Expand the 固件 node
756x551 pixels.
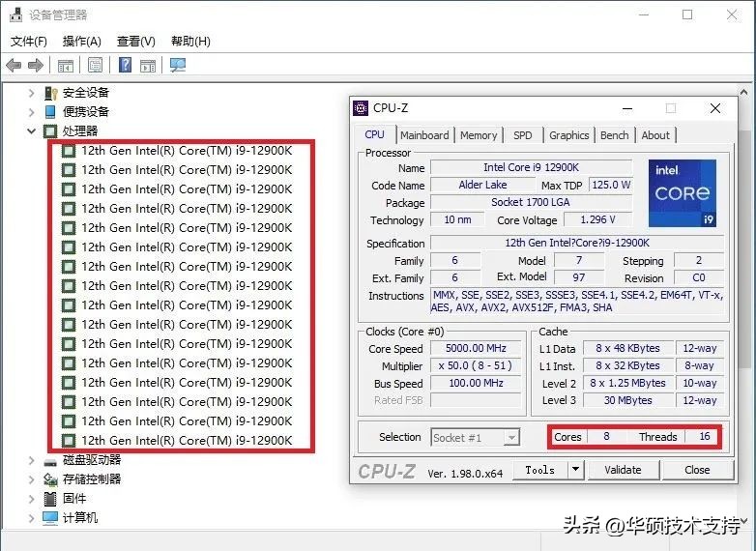[31, 499]
